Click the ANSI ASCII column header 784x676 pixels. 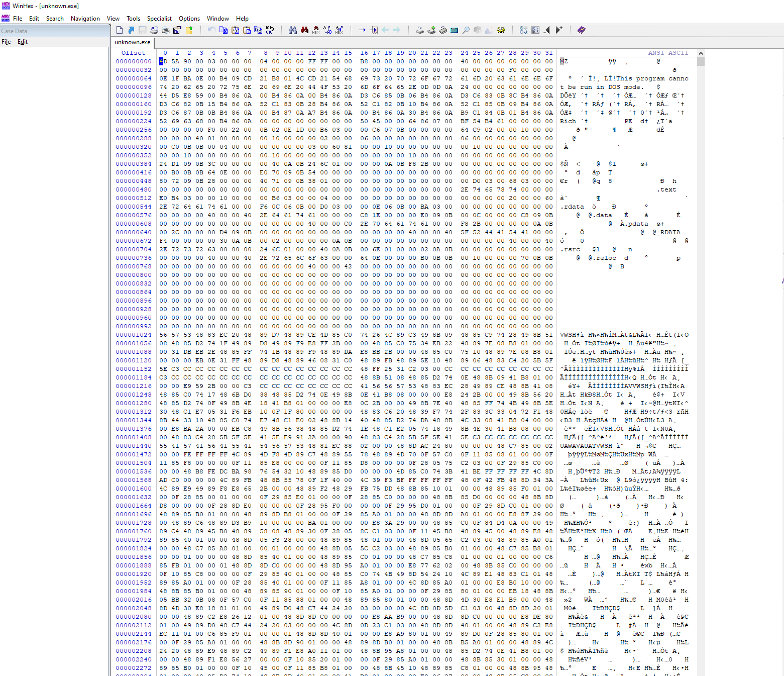[667, 53]
